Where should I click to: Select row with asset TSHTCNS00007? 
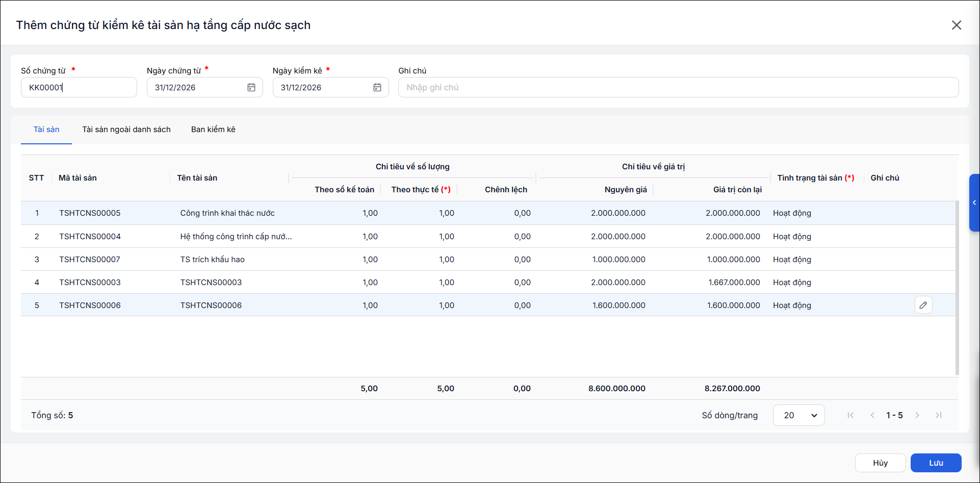[x=488, y=259]
